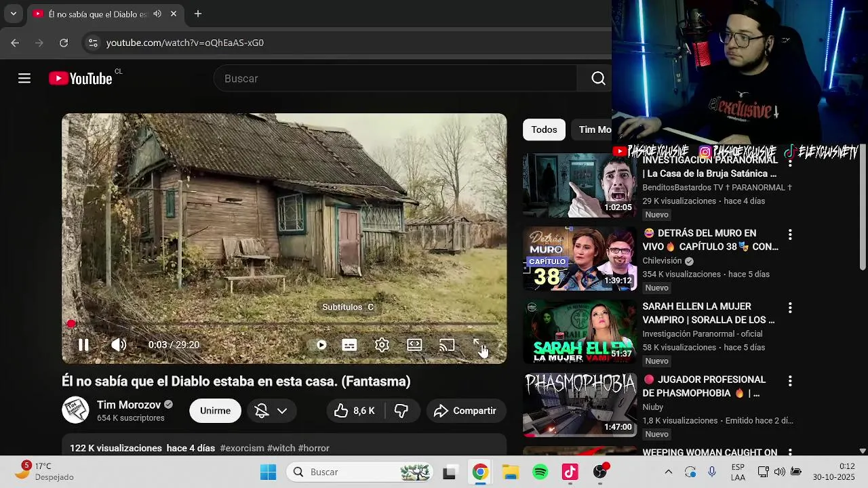Share the video with Compartir
The height and width of the screenshot is (488, 868).
coord(466,411)
